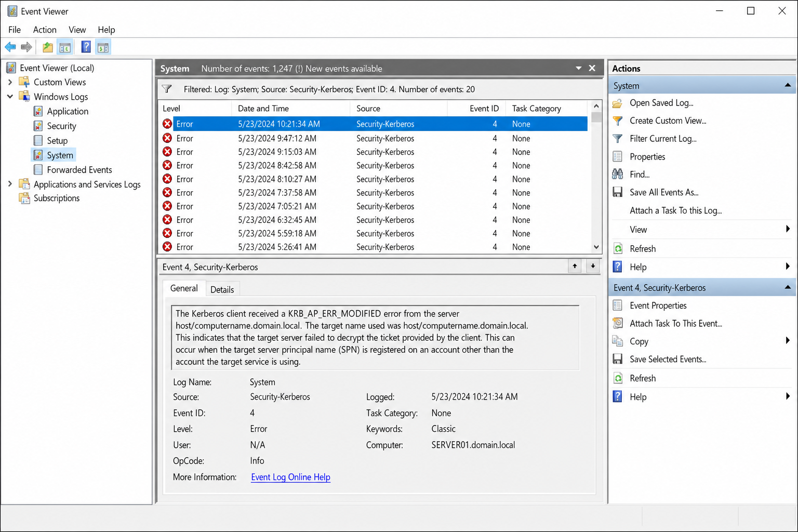Screen dimensions: 798x532
Task: Click the Attach Task To This Event icon
Action: coord(618,323)
